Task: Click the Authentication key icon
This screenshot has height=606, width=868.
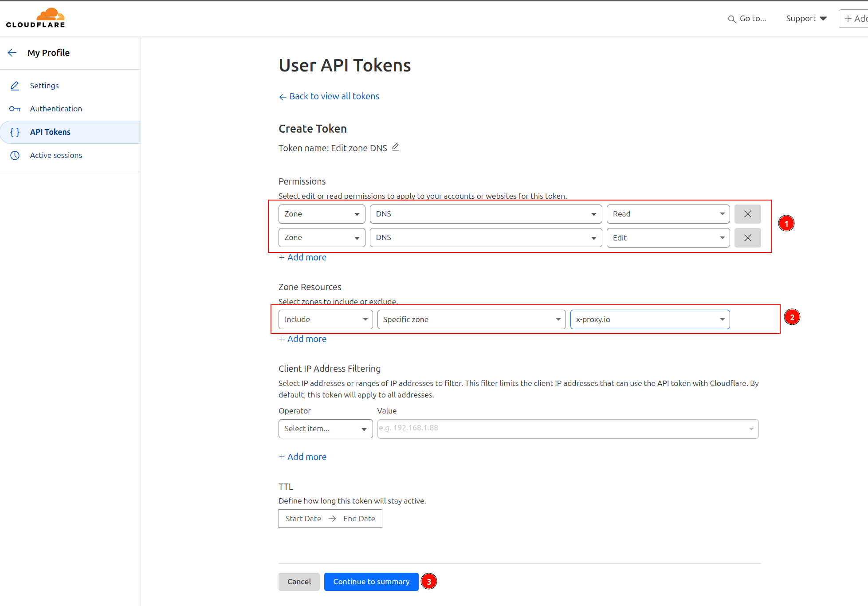Action: pyautogui.click(x=15, y=109)
